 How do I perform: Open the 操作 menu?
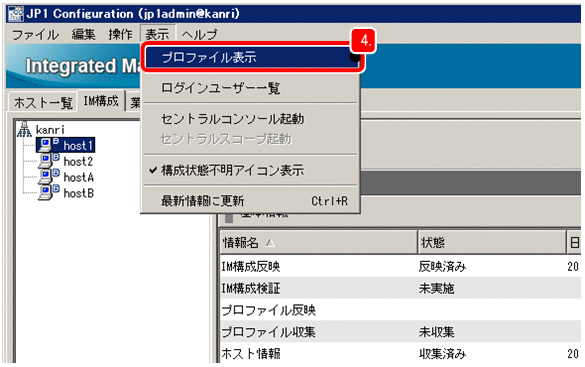[121, 35]
